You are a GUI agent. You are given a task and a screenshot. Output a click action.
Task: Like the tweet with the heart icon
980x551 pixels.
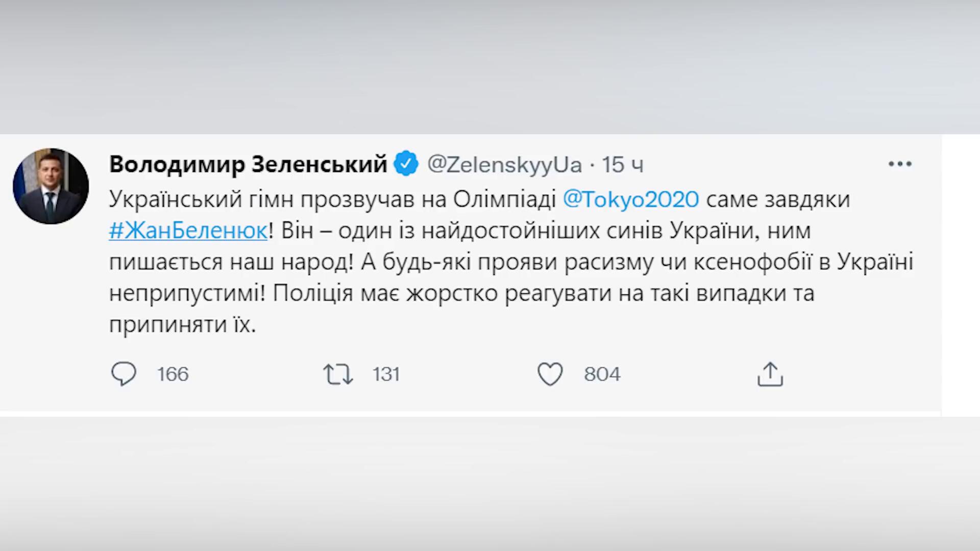550,374
